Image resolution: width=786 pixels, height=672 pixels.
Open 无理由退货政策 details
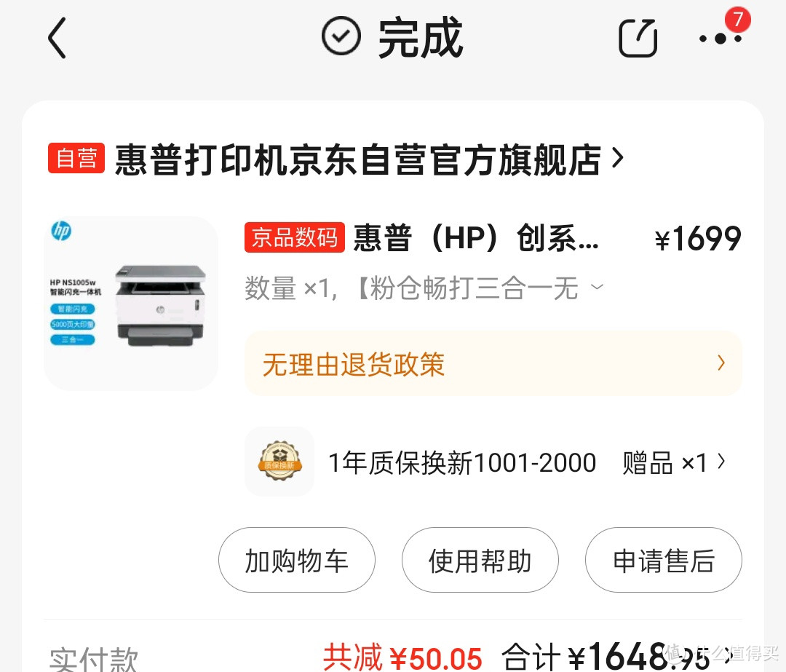(493, 363)
